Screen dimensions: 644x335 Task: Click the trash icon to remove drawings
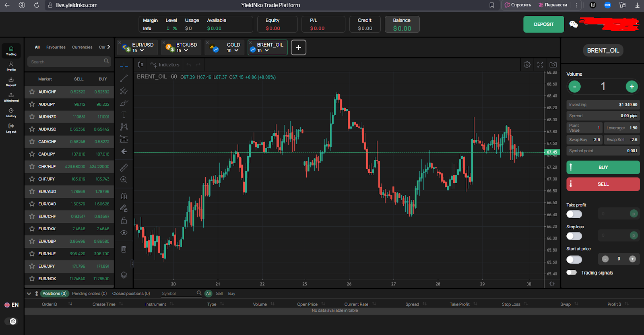pos(124,250)
